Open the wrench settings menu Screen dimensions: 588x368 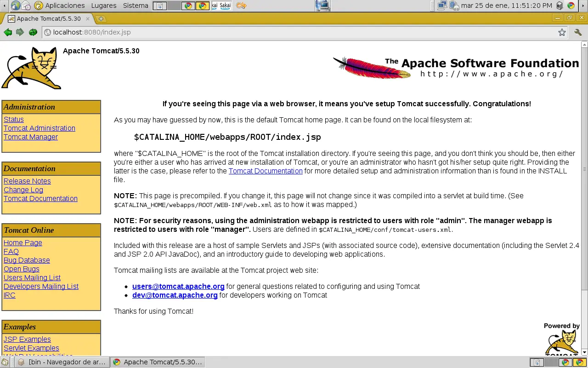[578, 32]
